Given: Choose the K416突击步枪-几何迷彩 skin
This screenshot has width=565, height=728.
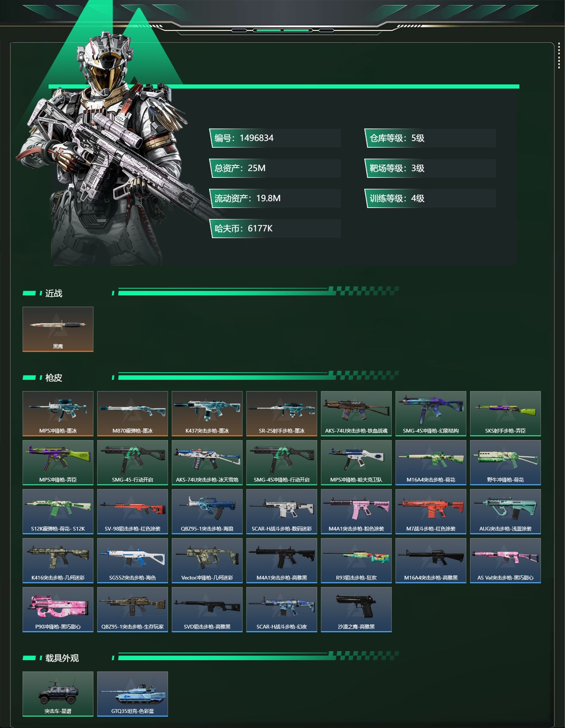Looking at the screenshot, I should click(x=58, y=561).
